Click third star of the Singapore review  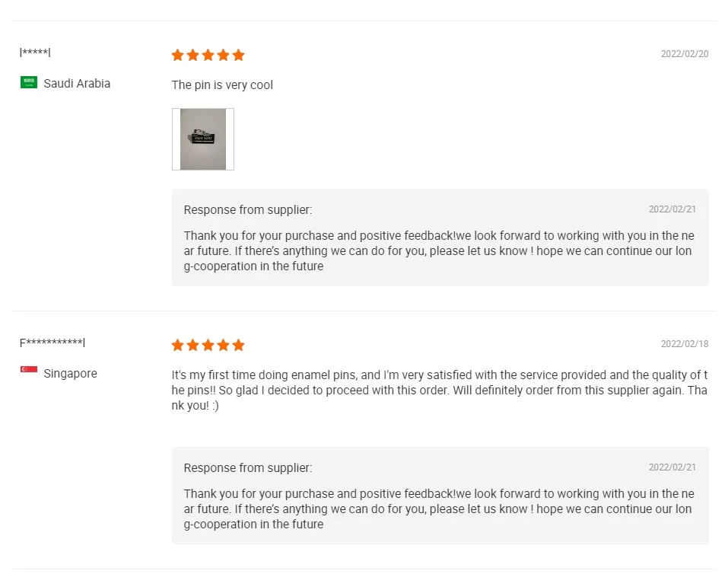tap(208, 345)
